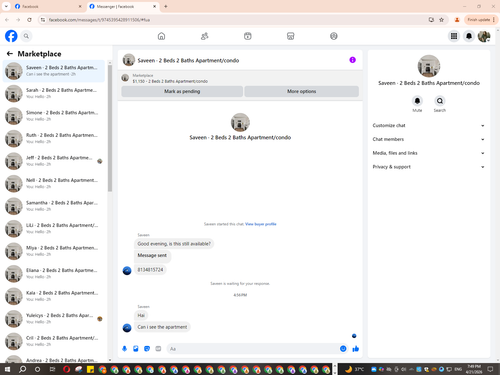Search inside the conversation
500x375 pixels.
click(440, 101)
